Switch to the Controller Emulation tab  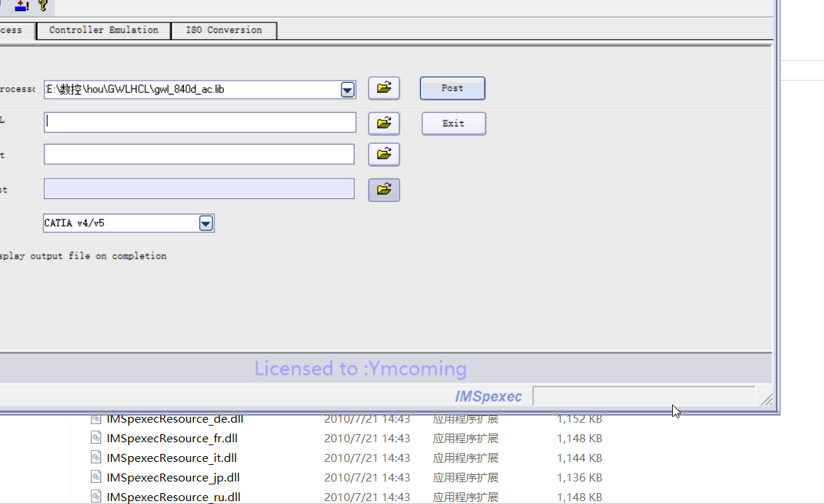click(x=103, y=31)
